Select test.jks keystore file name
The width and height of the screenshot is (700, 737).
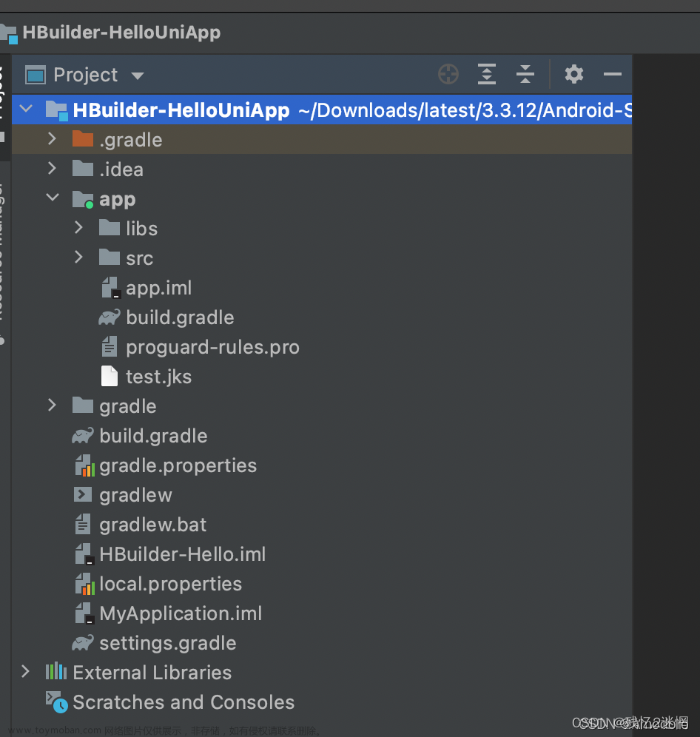(x=159, y=377)
